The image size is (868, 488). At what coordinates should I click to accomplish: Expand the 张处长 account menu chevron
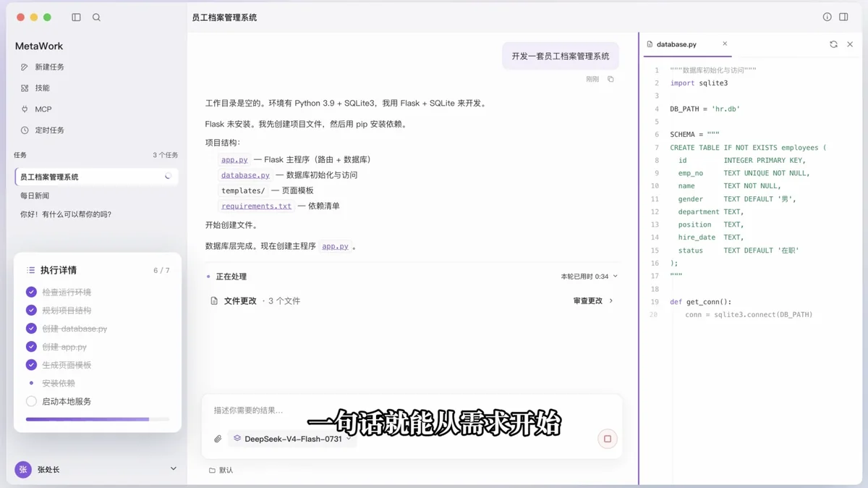coord(173,469)
